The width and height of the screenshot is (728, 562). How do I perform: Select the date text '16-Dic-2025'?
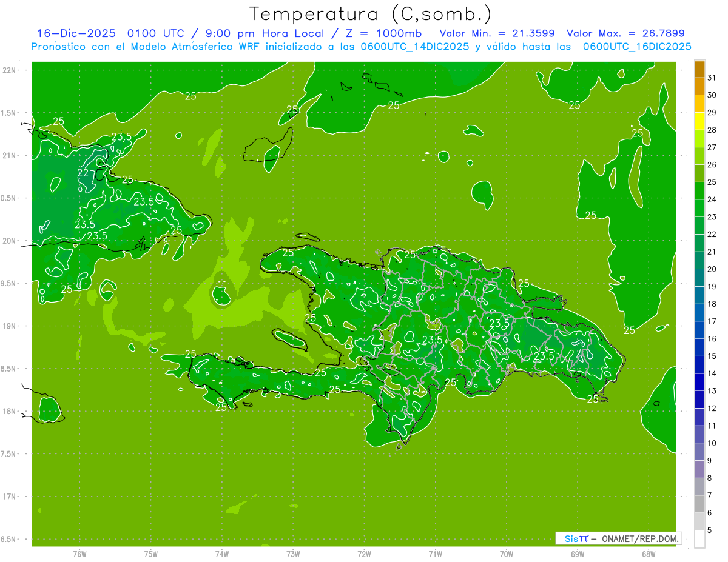click(76, 33)
